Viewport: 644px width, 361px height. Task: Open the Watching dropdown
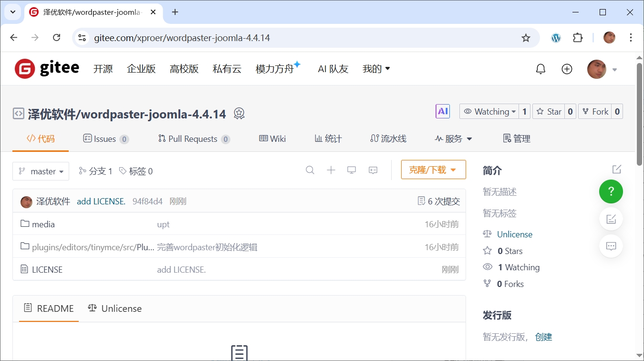[489, 111]
